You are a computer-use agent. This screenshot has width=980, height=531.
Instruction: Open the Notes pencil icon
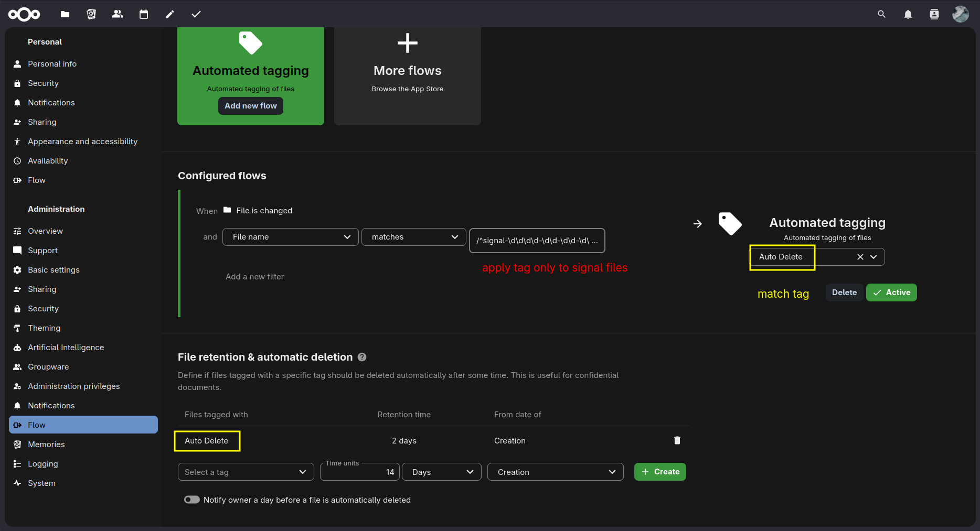click(x=170, y=14)
